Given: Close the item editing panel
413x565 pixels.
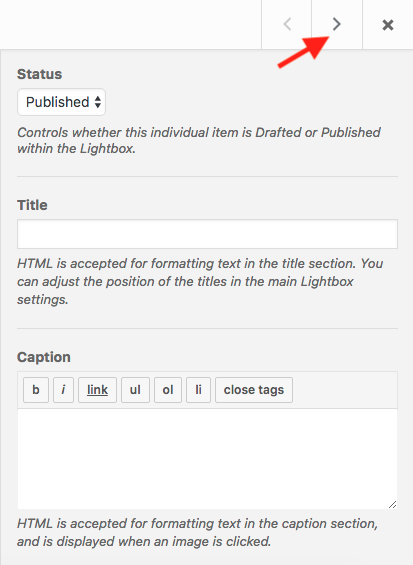Looking at the screenshot, I should point(388,25).
